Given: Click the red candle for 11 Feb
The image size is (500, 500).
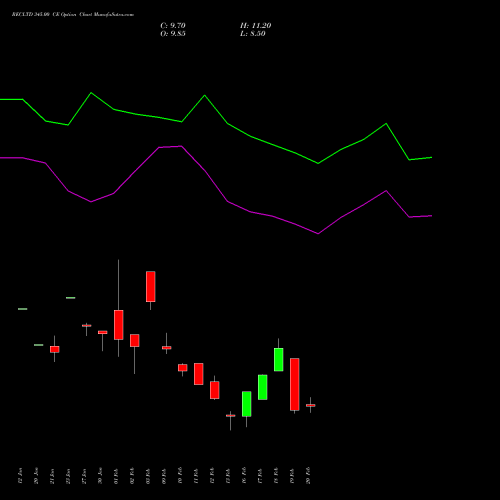Looking at the screenshot, I should pos(199,374).
